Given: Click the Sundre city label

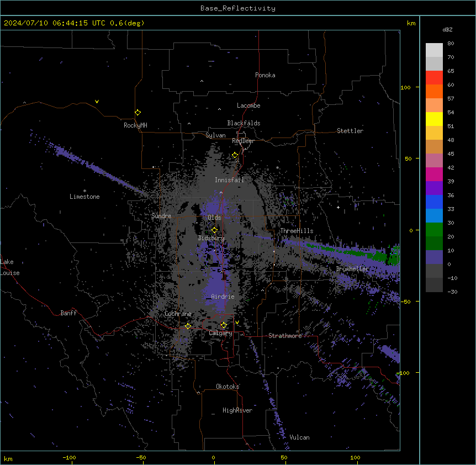Looking at the screenshot, I should [x=161, y=216].
